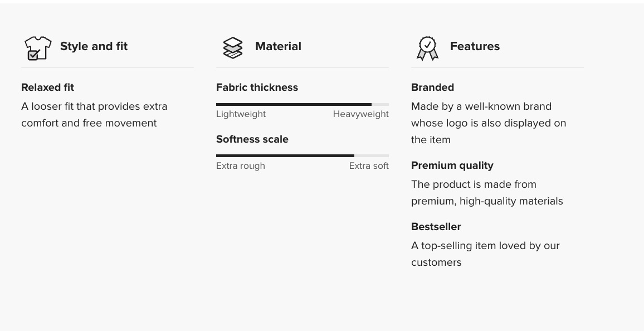Click the Relaxed fit label
644x331 pixels.
tap(47, 87)
